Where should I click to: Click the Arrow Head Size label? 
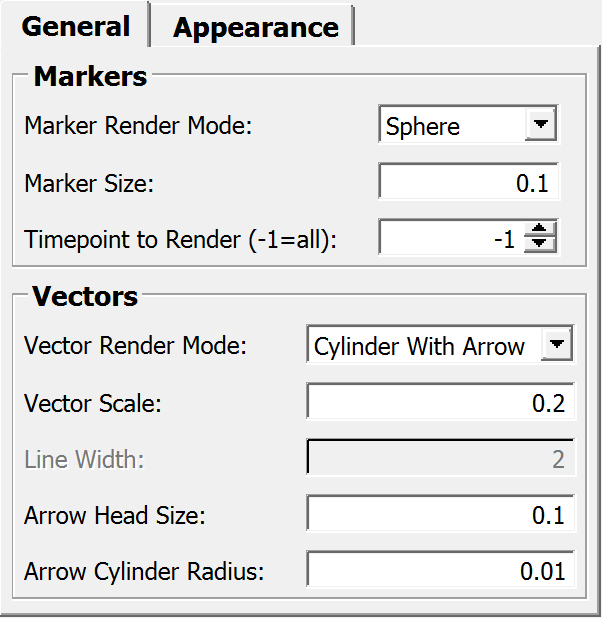point(114,516)
